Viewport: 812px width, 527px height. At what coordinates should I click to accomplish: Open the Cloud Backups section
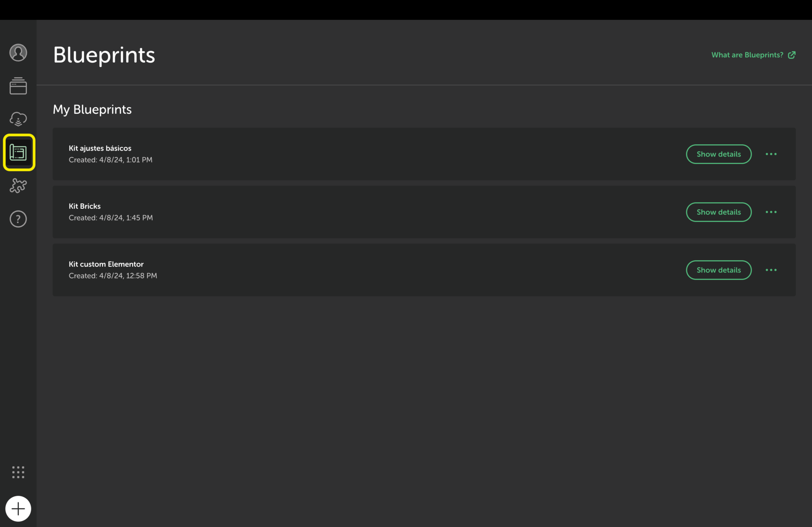click(x=18, y=118)
